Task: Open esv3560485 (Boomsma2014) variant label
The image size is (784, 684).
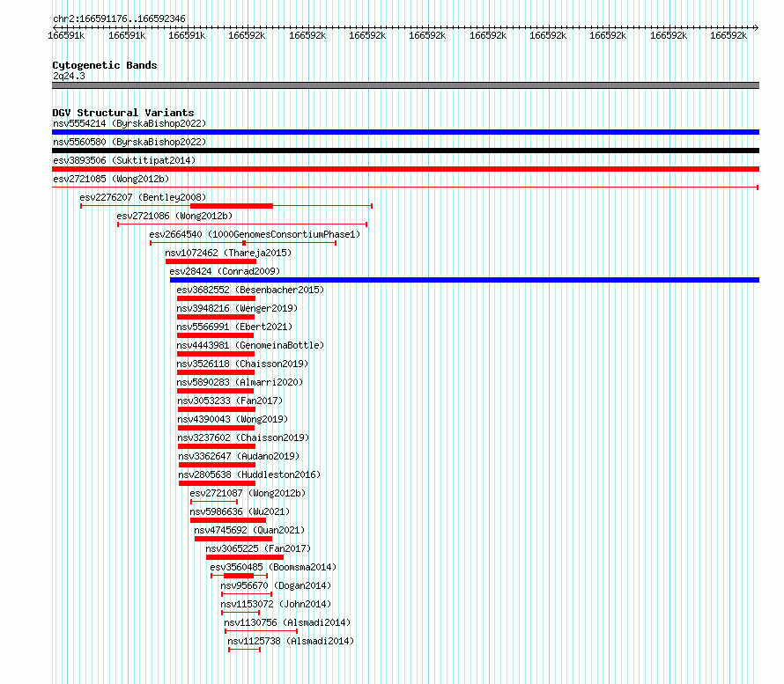Action: [x=273, y=567]
